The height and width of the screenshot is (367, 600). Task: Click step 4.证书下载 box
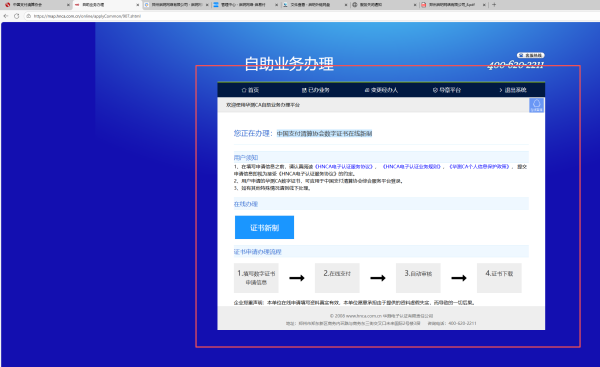click(499, 278)
